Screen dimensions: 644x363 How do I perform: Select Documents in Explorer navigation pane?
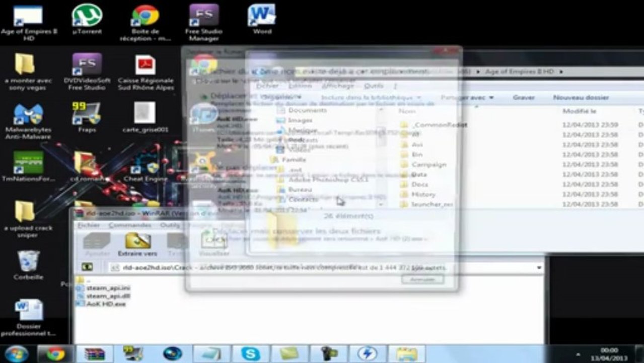point(302,110)
